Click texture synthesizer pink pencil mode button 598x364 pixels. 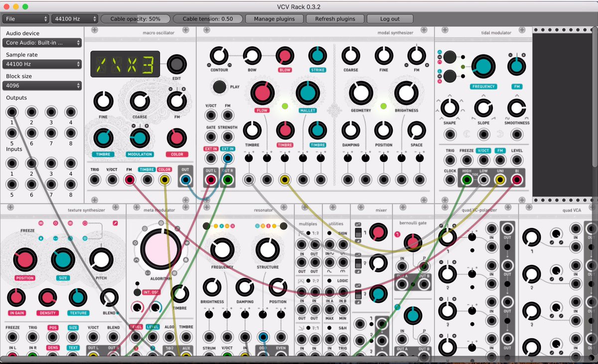click(x=116, y=223)
